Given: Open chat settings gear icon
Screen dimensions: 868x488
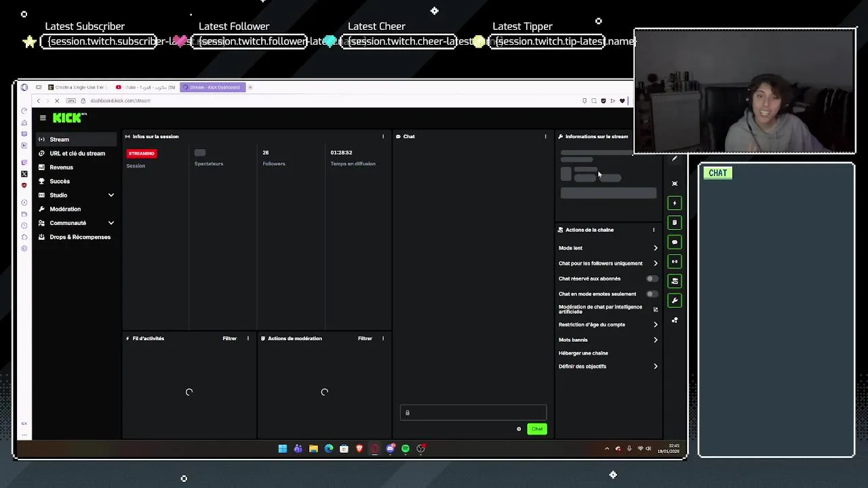Looking at the screenshot, I should [519, 429].
